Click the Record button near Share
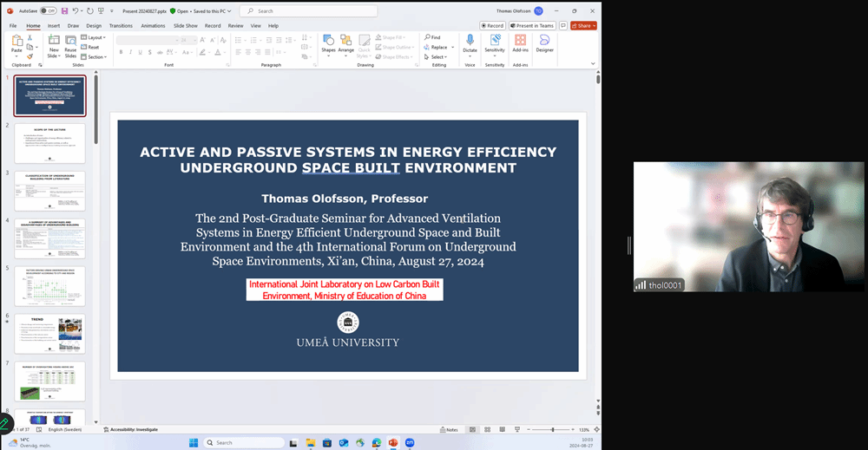Screen dimensions: 868x450 pyautogui.click(x=492, y=25)
